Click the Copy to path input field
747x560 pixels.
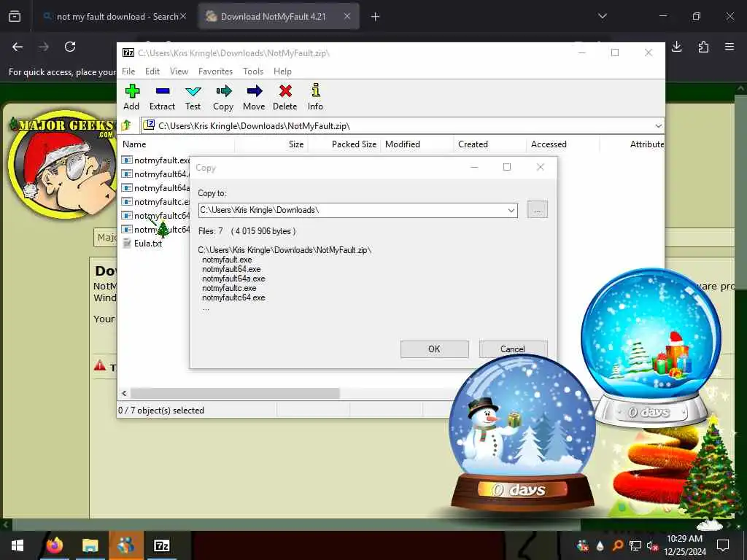pyautogui.click(x=352, y=210)
